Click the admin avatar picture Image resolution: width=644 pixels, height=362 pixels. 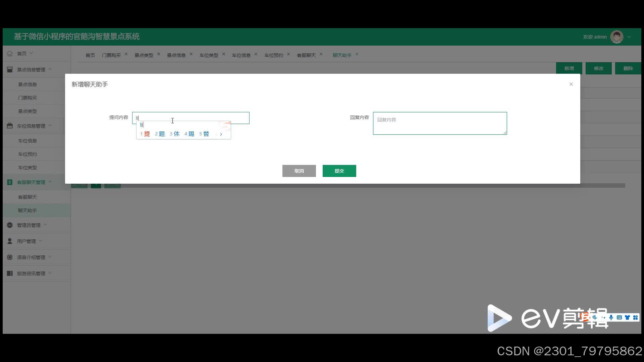pos(616,37)
